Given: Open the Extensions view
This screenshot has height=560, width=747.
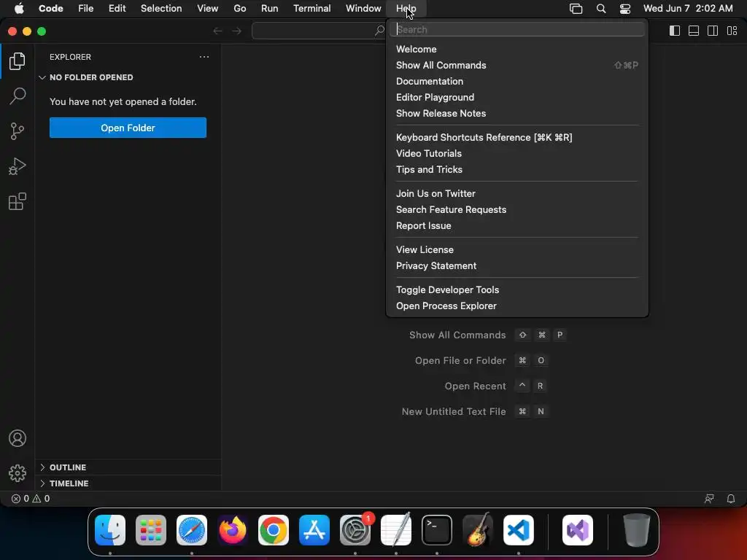Looking at the screenshot, I should click(18, 201).
